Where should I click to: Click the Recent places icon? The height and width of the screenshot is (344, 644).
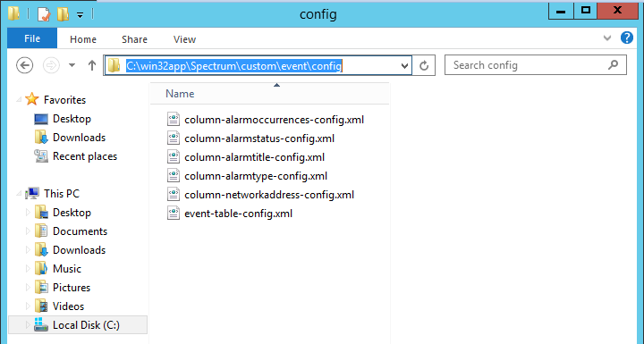point(41,156)
